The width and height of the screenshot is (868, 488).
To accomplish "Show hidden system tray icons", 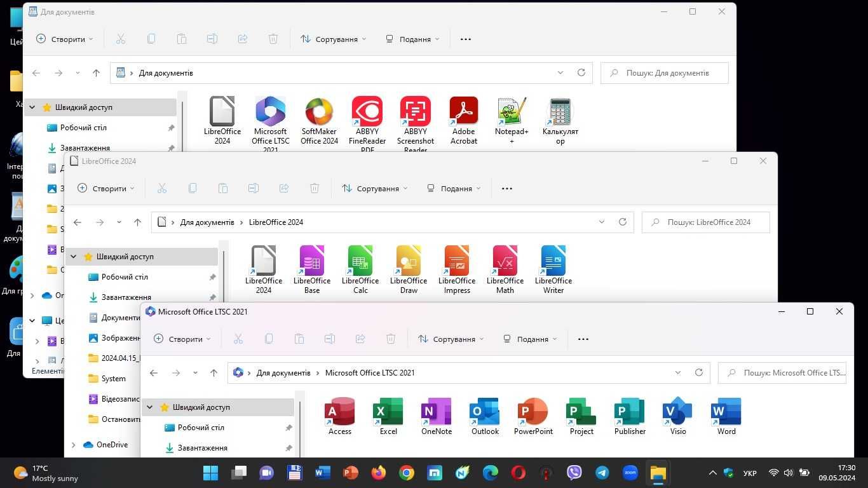I will pyautogui.click(x=713, y=473).
